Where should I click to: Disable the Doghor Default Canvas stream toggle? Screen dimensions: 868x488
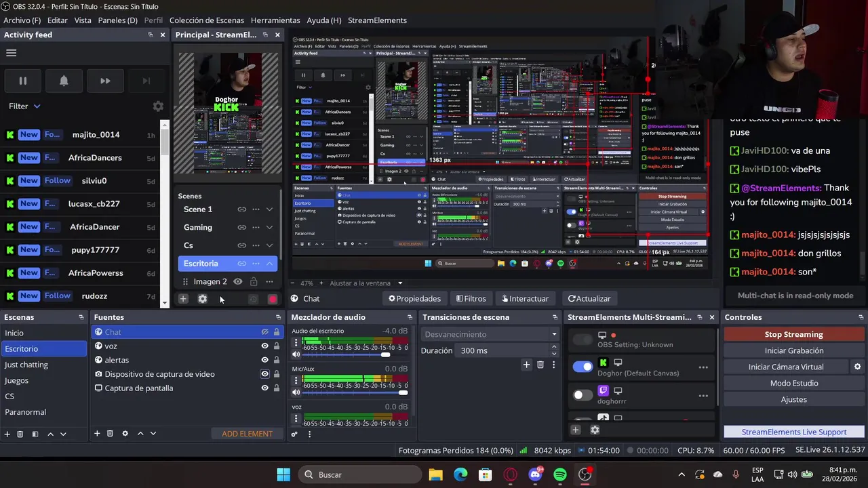click(583, 367)
